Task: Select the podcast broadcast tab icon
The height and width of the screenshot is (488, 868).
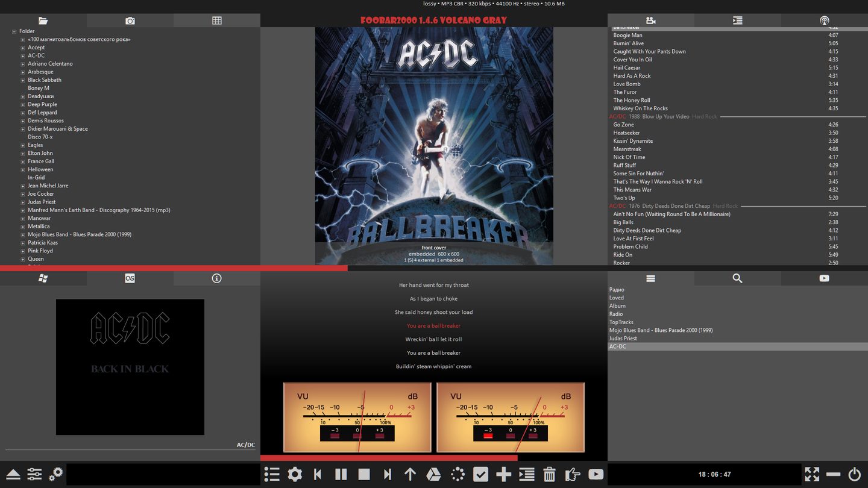Action: [824, 20]
